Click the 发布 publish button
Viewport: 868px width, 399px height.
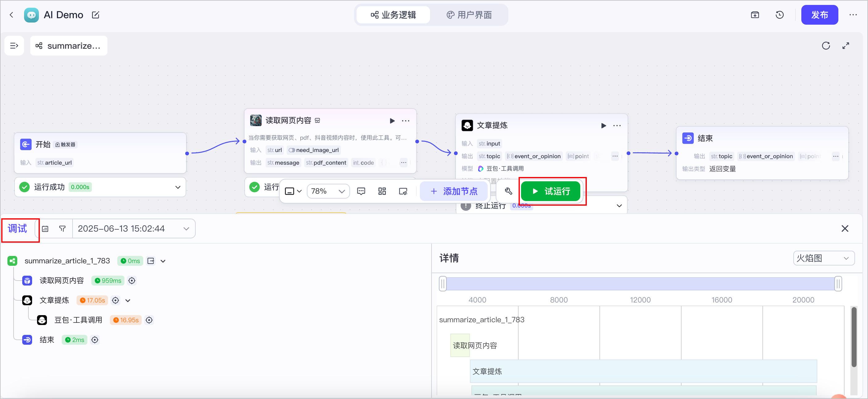(x=819, y=15)
